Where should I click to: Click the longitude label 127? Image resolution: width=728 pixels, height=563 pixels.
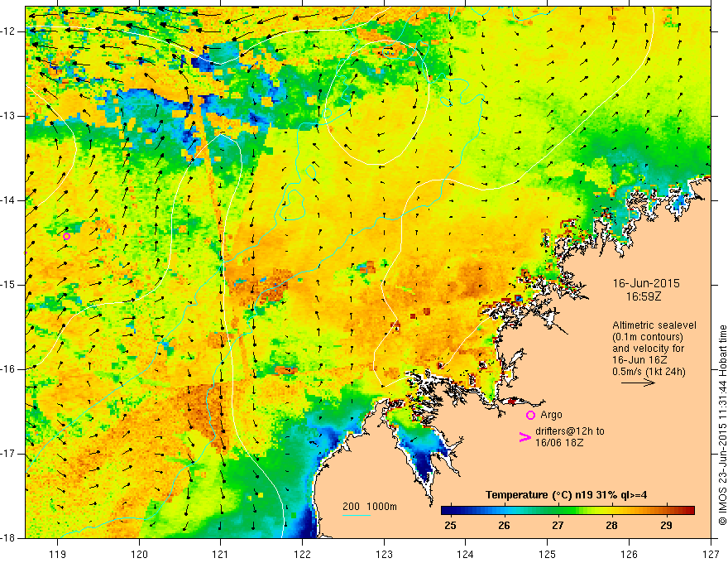coord(711,555)
